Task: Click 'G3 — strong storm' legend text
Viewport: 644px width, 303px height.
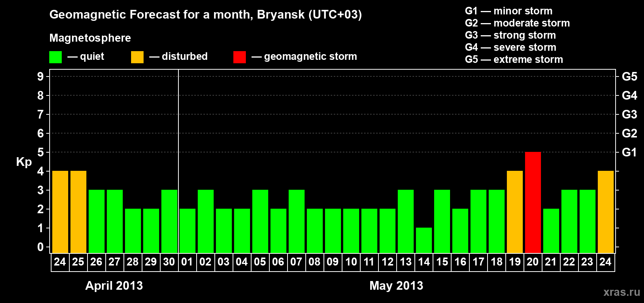Action: [510, 35]
